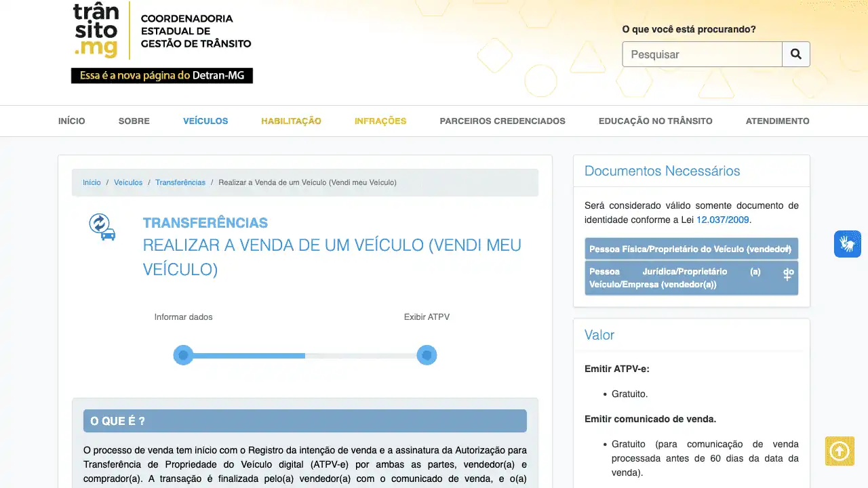This screenshot has height=488, width=868.
Task: Open the Atendimento menu item
Action: [x=777, y=121]
